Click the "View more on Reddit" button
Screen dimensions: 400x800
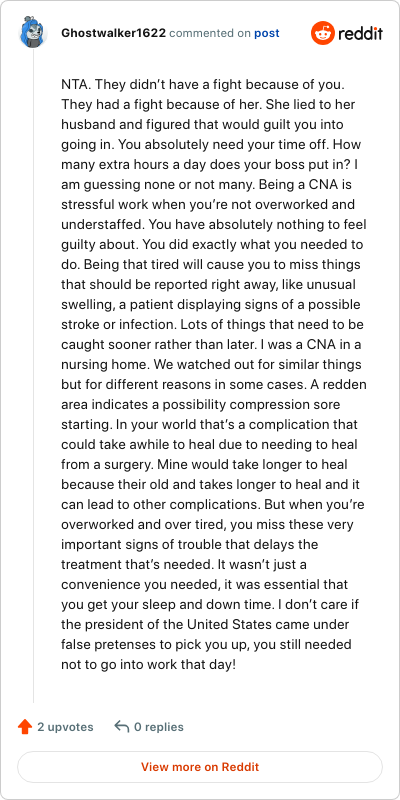click(200, 767)
